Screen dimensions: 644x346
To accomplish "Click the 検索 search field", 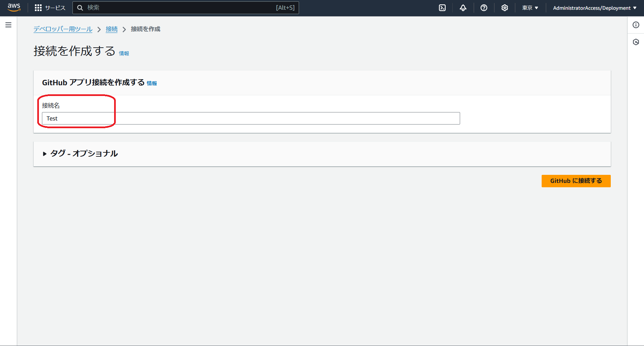I will tap(186, 8).
